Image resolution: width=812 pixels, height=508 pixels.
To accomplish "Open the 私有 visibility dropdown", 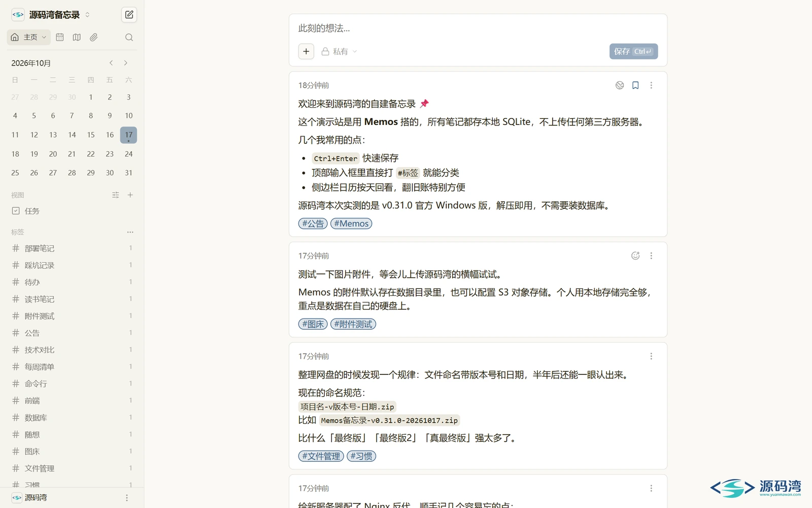I will click(340, 51).
